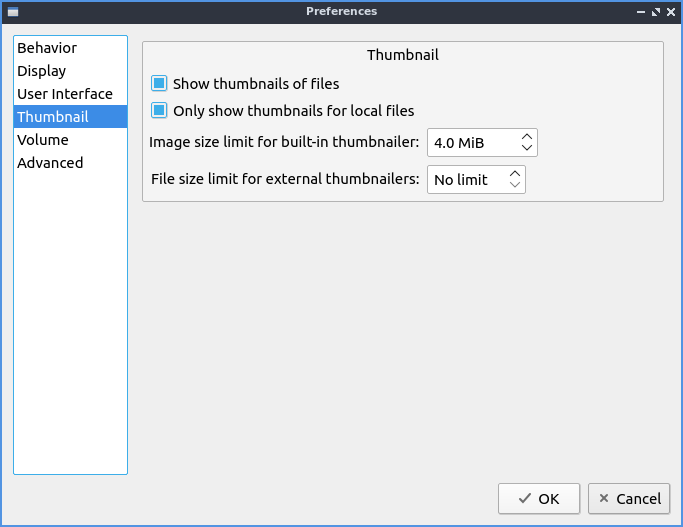
Task: Select Thumbnail in the sidebar list
Action: pos(53,117)
